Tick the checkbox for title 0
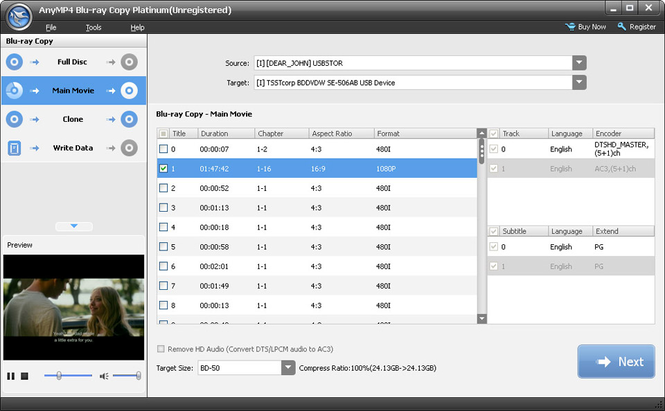Screen dimensions: 665x411 [163, 149]
